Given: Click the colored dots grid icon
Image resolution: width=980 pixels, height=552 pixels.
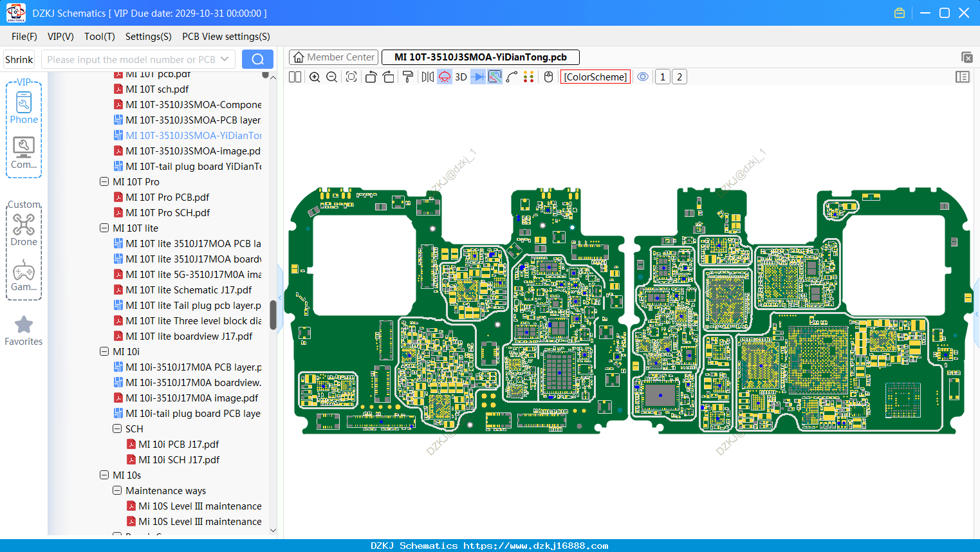Looking at the screenshot, I should pyautogui.click(x=529, y=77).
